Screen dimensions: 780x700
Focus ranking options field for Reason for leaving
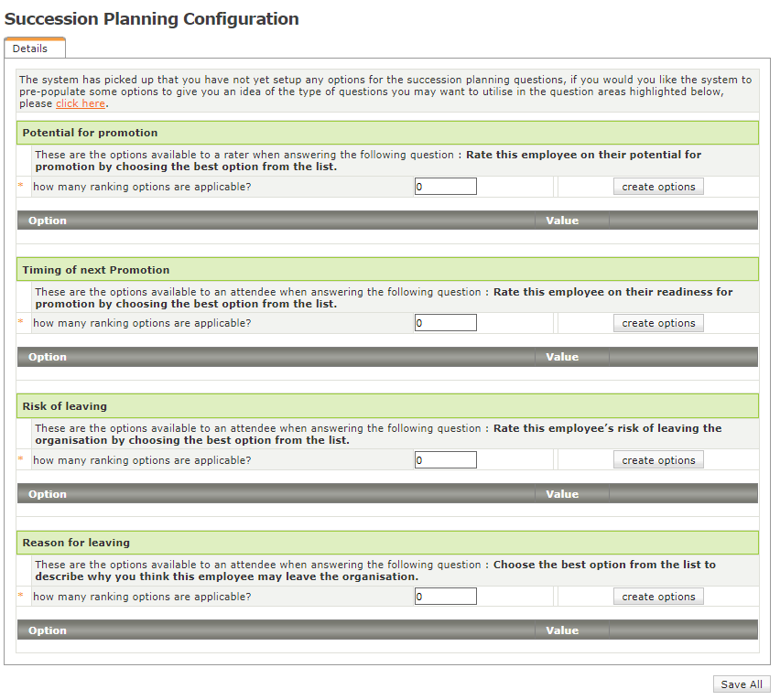(x=445, y=597)
